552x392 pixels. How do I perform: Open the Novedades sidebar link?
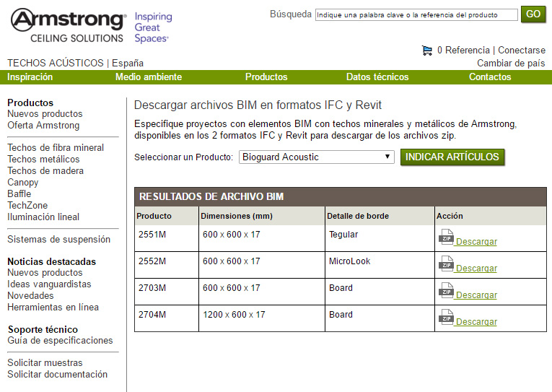(30, 296)
